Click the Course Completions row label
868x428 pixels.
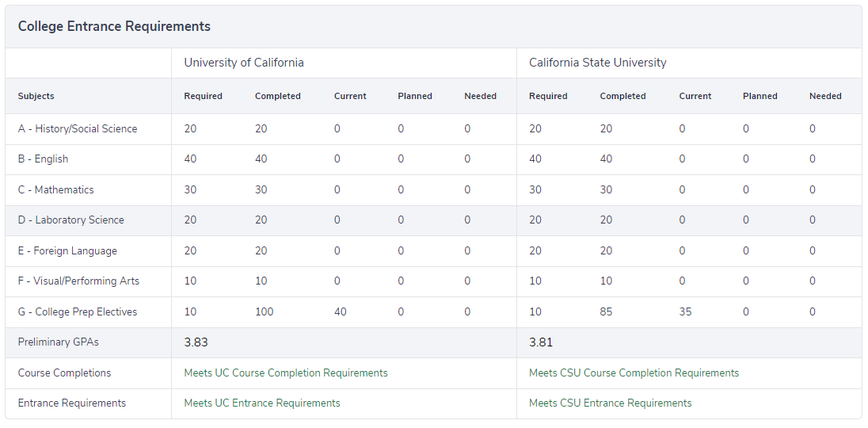click(64, 373)
